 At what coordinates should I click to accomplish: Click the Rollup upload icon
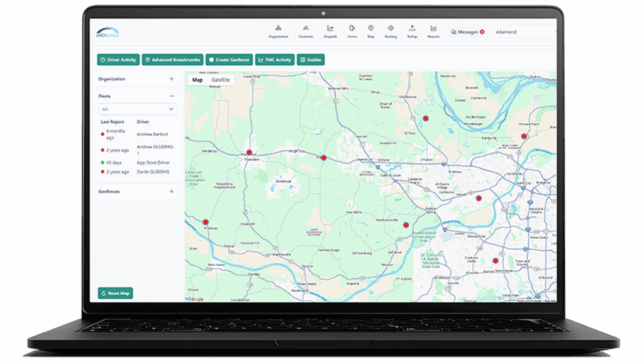pyautogui.click(x=412, y=31)
